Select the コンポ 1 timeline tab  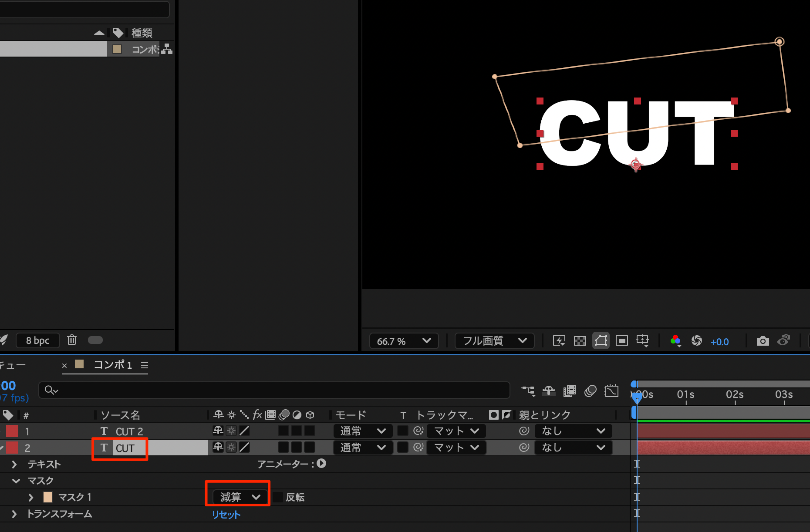click(112, 365)
